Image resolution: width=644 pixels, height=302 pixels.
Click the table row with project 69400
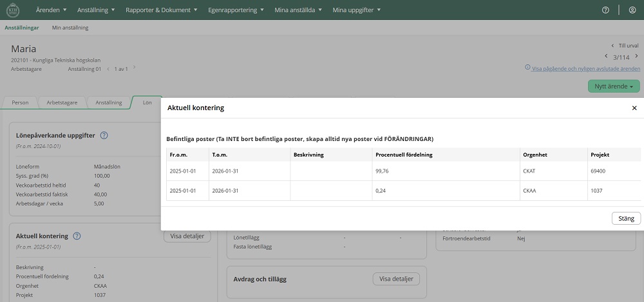point(403,171)
